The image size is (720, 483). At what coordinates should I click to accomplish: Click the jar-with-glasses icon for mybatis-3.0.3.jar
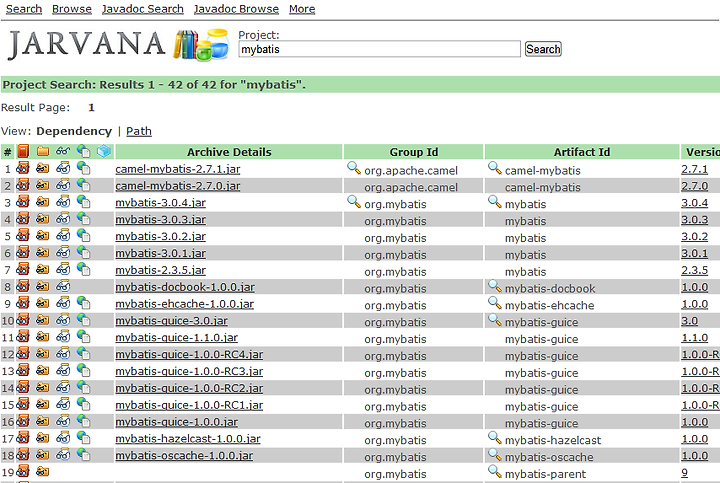[63, 219]
